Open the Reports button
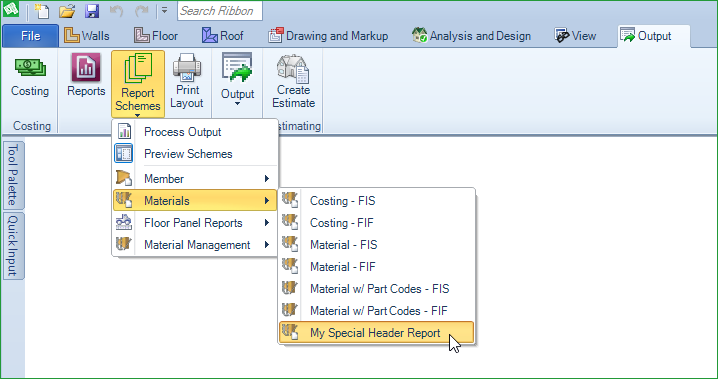Screen dimensions: 718x379 pos(86,76)
